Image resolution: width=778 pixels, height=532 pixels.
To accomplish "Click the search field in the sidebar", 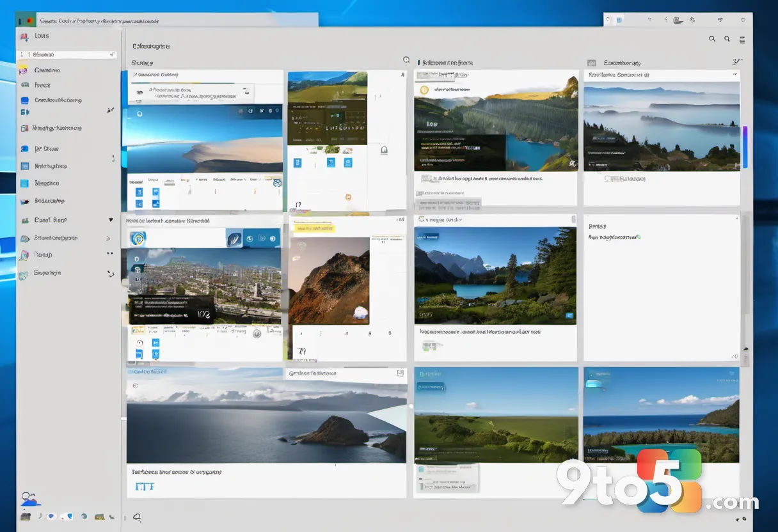I will (68, 55).
